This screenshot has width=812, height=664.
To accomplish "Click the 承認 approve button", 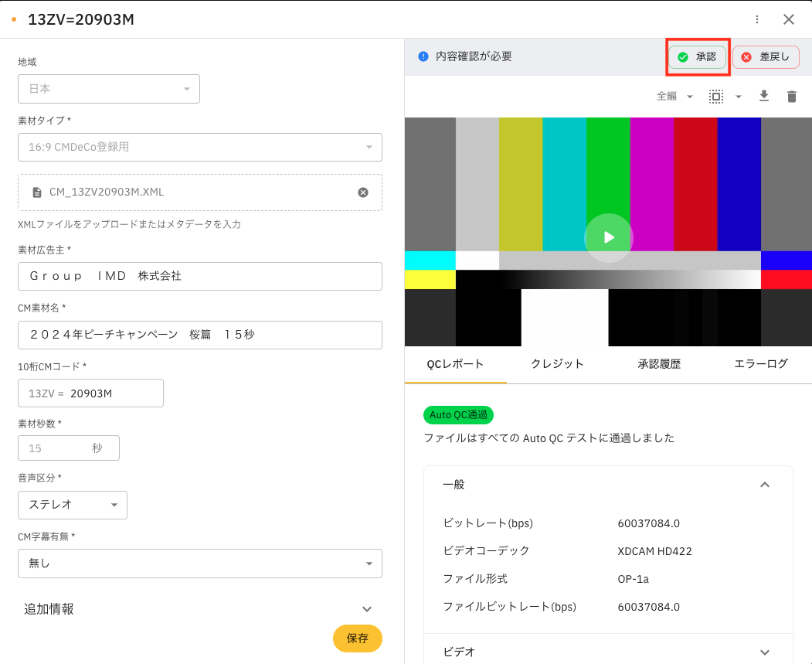I will tap(697, 57).
